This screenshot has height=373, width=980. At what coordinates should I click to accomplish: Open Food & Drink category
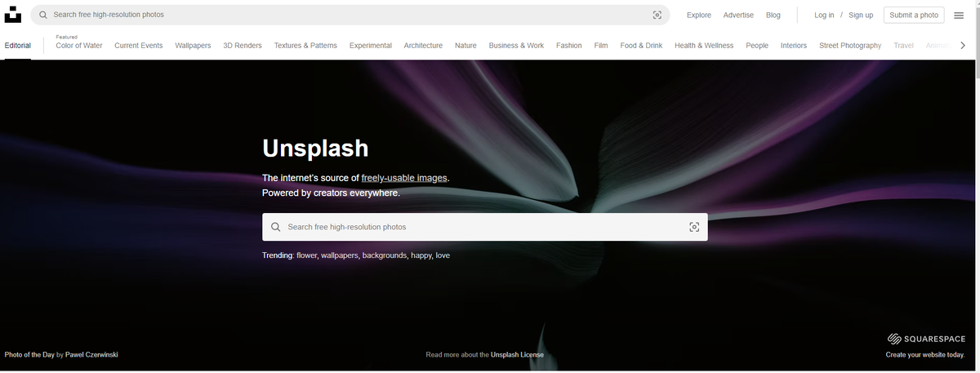[641, 46]
